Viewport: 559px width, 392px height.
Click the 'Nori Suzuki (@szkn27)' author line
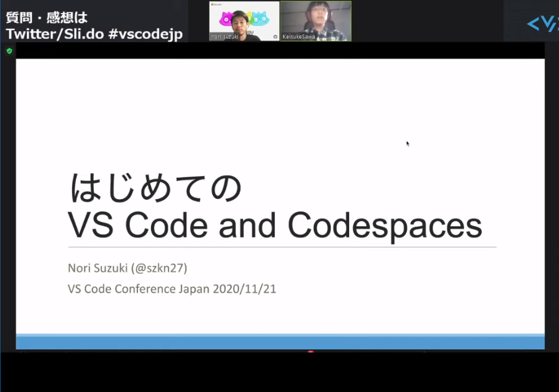(x=127, y=267)
